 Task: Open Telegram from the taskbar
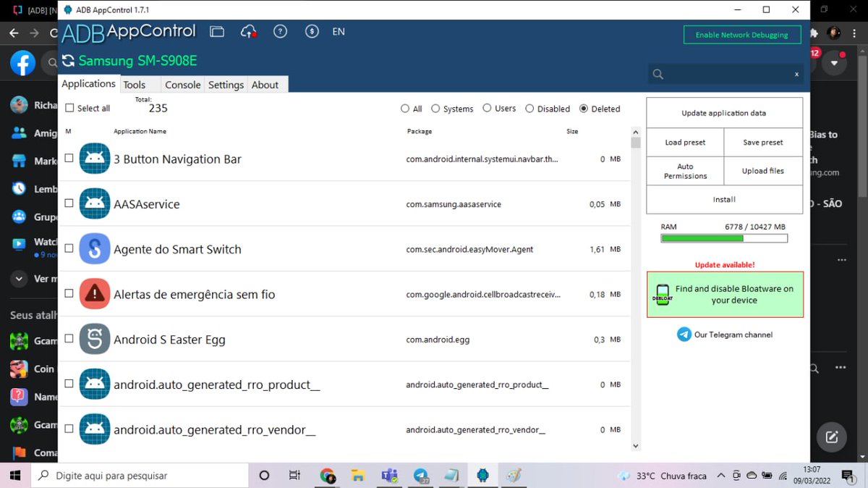pyautogui.click(x=421, y=476)
